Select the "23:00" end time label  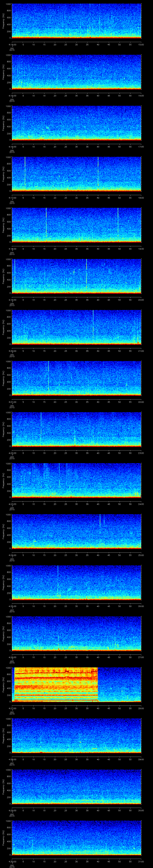(x=141, y=453)
